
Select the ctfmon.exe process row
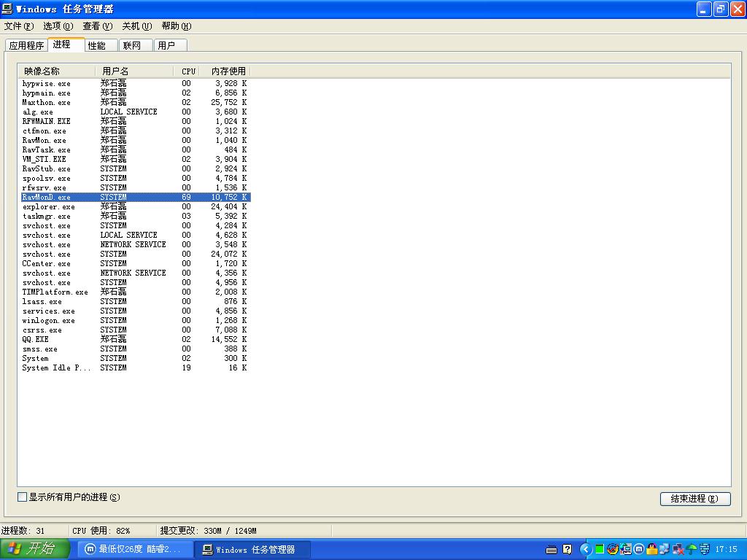tap(135, 131)
